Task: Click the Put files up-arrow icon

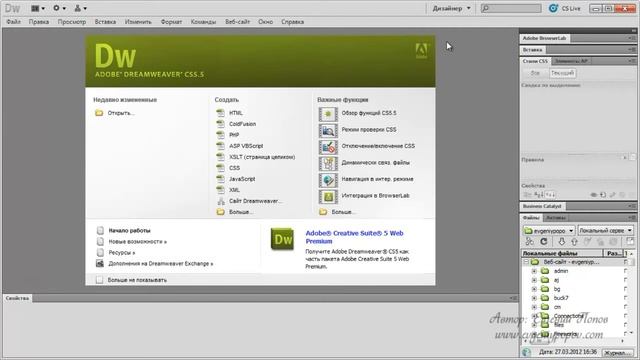Action: coord(574,242)
